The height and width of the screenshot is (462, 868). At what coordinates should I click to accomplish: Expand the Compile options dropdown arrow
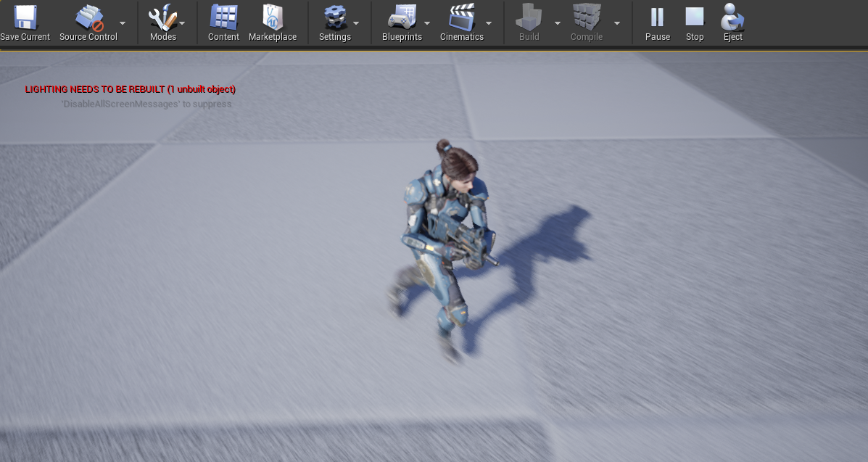pyautogui.click(x=616, y=23)
